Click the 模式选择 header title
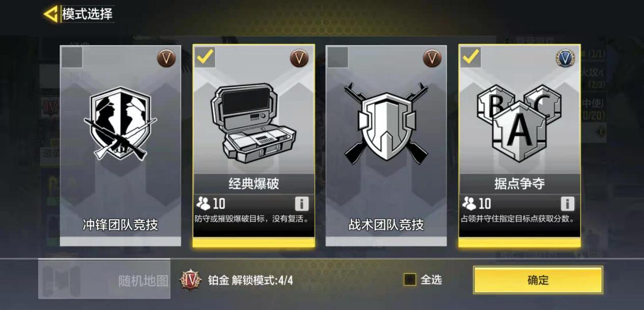Screen dimensions: 644x310 (87, 14)
